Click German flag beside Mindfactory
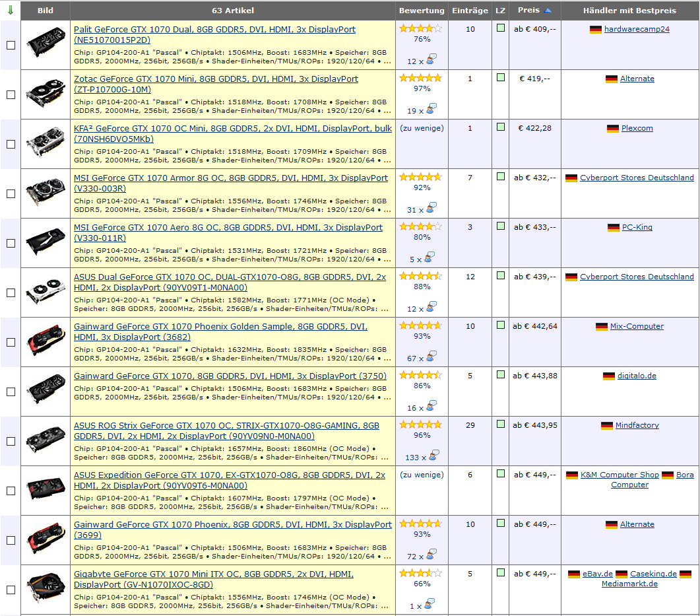The height and width of the screenshot is (616, 700). click(607, 426)
